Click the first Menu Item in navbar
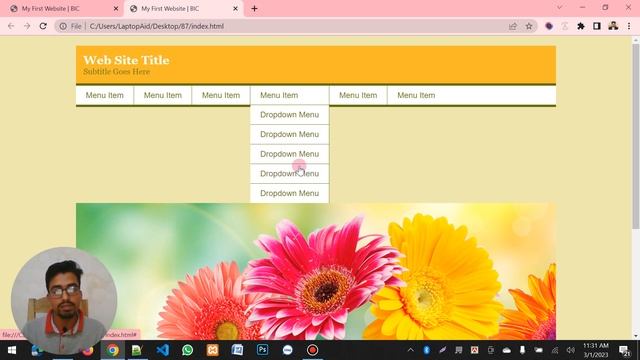 [x=104, y=95]
